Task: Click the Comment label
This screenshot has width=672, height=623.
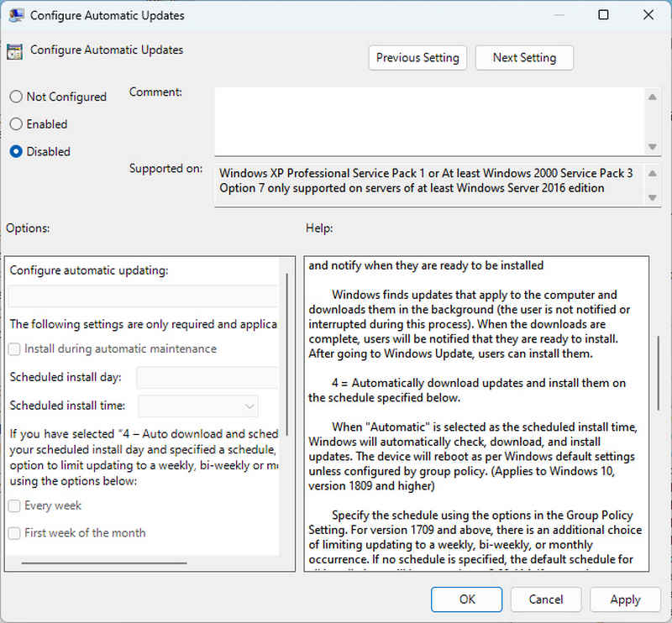Action: pos(155,92)
